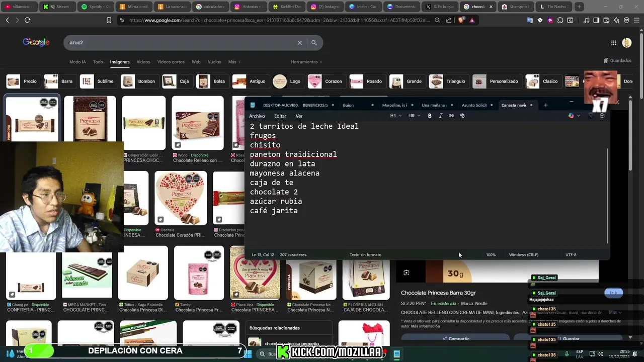Click the Google search magnifier button
Image resolution: width=644 pixels, height=362 pixels.
(314, 43)
